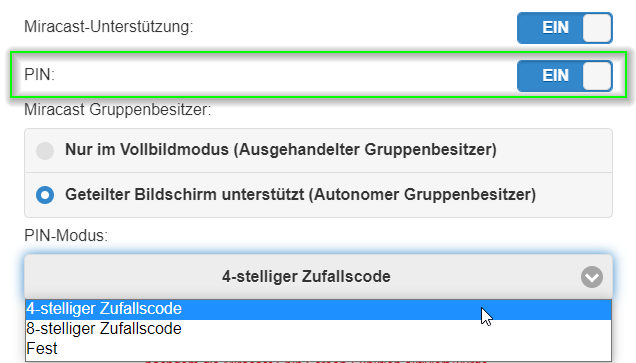Select the Geteilter Bildschirm unterstützt radio button
The width and height of the screenshot is (636, 363).
(45, 195)
